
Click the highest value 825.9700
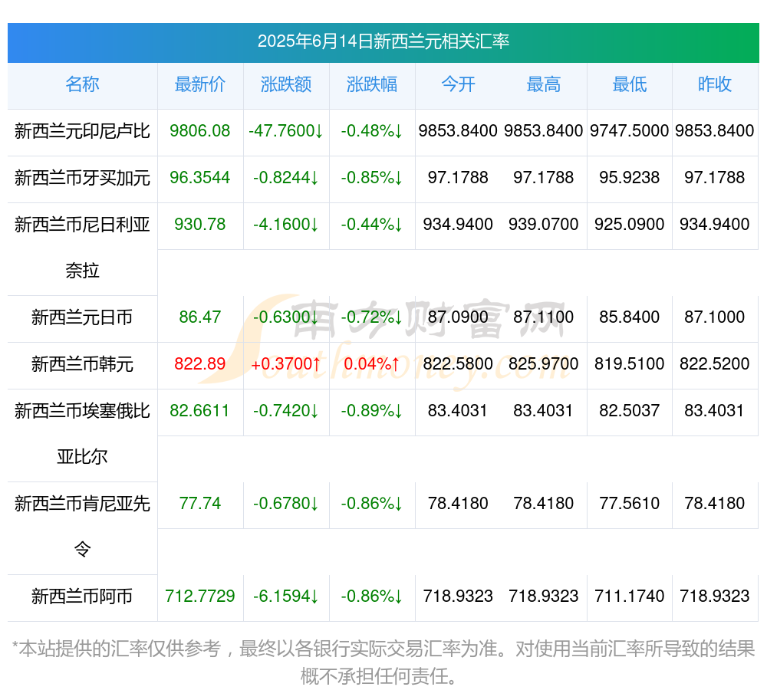[x=544, y=363]
